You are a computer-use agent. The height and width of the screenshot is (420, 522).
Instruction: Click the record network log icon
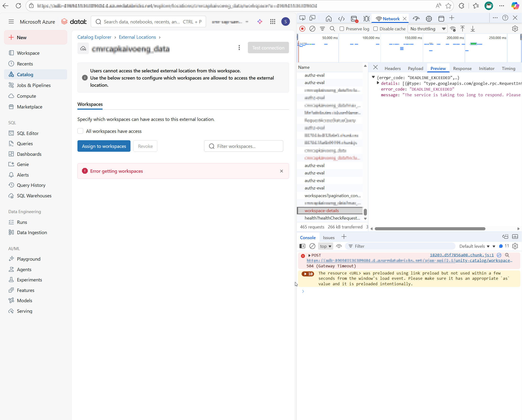pyautogui.click(x=302, y=29)
